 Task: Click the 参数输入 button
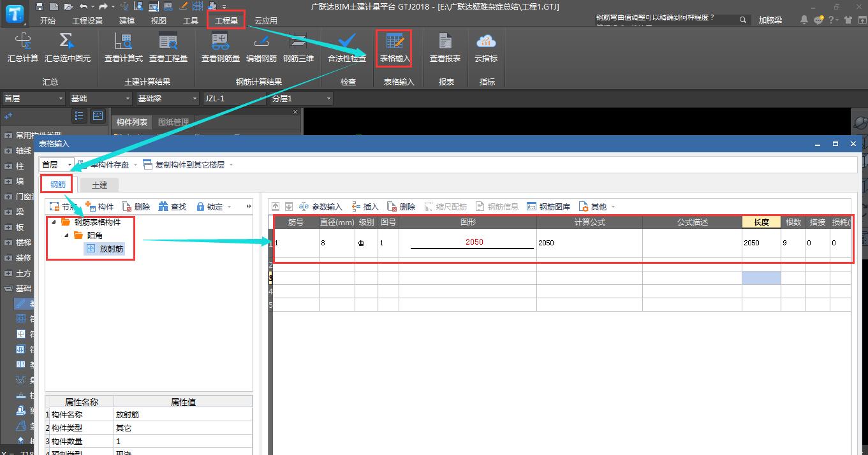(321, 206)
